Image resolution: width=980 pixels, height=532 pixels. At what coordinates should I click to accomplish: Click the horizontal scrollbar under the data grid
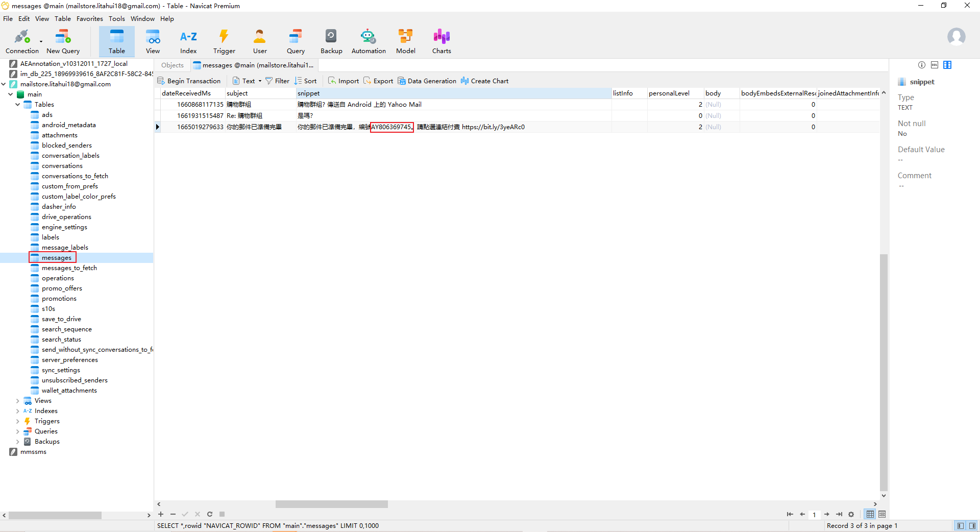click(x=331, y=504)
